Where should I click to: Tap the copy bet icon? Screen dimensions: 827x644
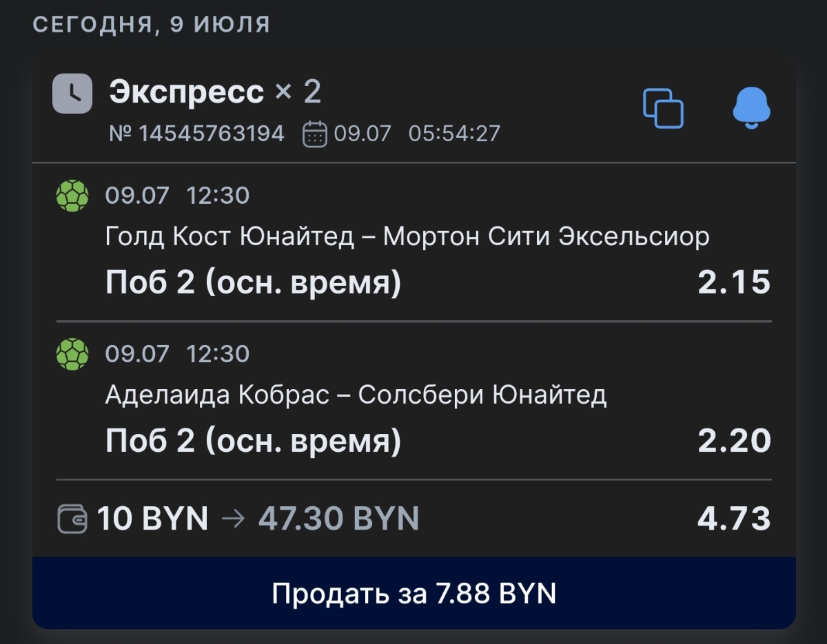pyautogui.click(x=663, y=108)
